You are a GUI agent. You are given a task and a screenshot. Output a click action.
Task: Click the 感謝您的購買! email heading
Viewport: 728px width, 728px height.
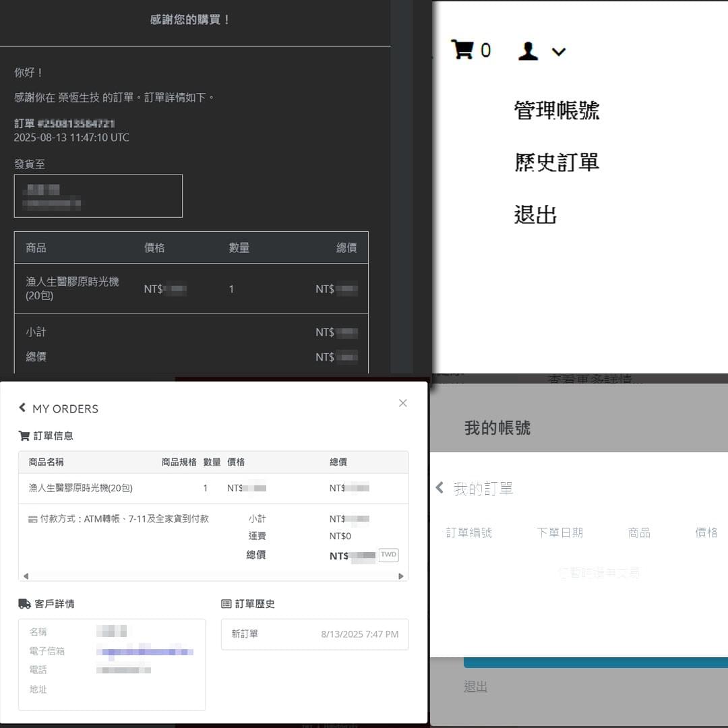pos(189,20)
